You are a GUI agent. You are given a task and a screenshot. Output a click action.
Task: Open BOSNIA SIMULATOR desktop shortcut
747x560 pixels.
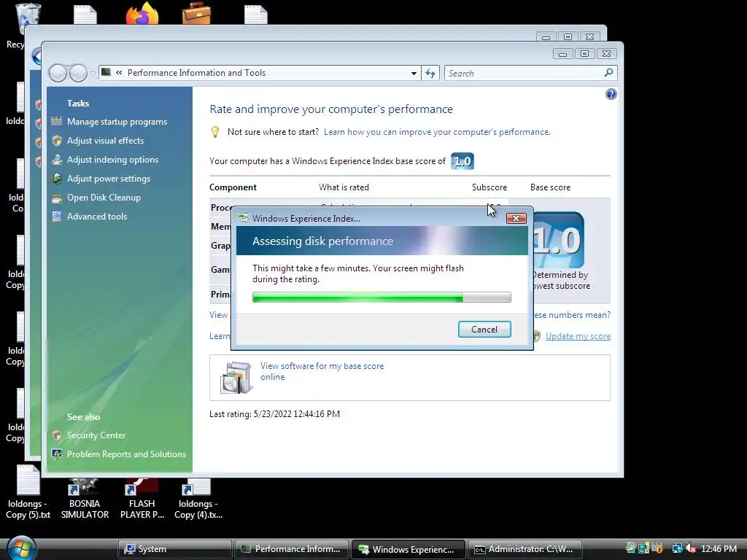coord(85,499)
